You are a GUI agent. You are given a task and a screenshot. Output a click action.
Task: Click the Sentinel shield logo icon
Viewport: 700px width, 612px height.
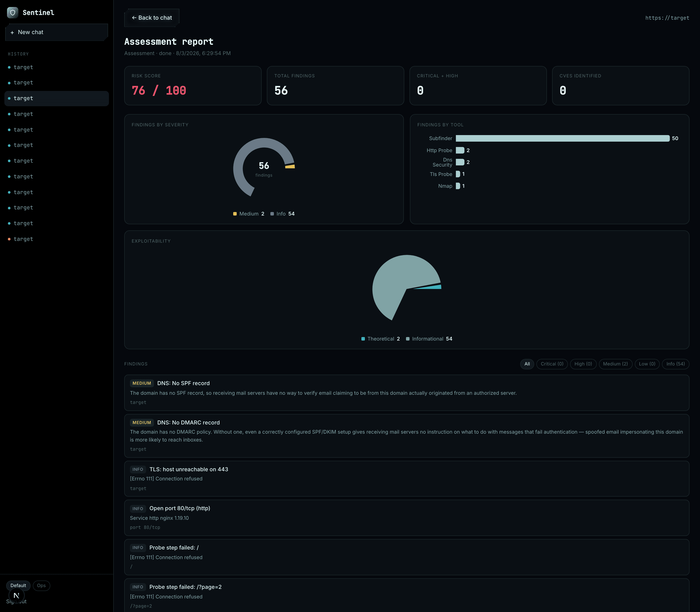point(13,13)
